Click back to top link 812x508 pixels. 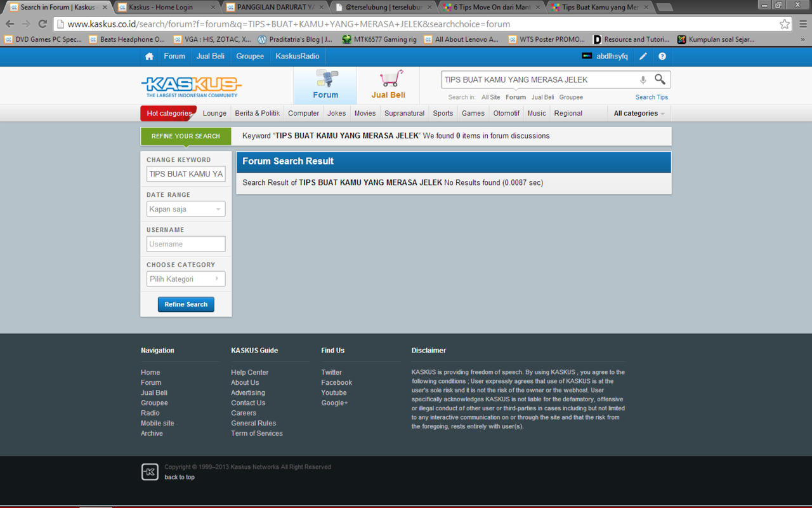(180, 477)
